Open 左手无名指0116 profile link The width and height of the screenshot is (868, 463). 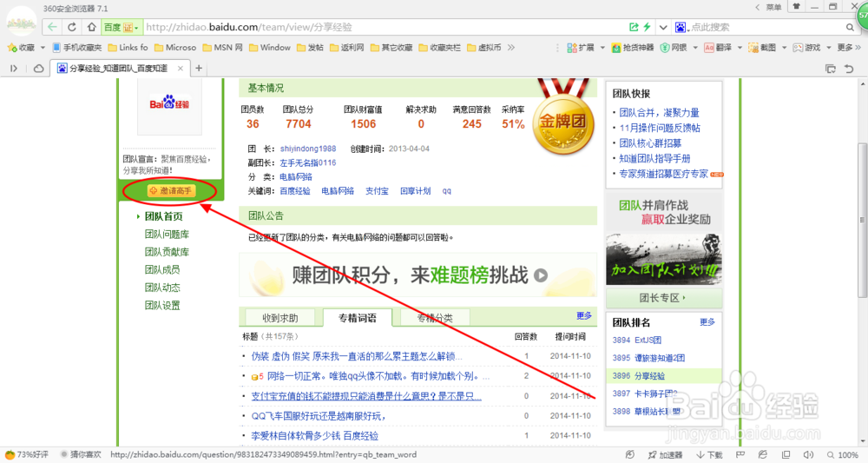pyautogui.click(x=308, y=162)
